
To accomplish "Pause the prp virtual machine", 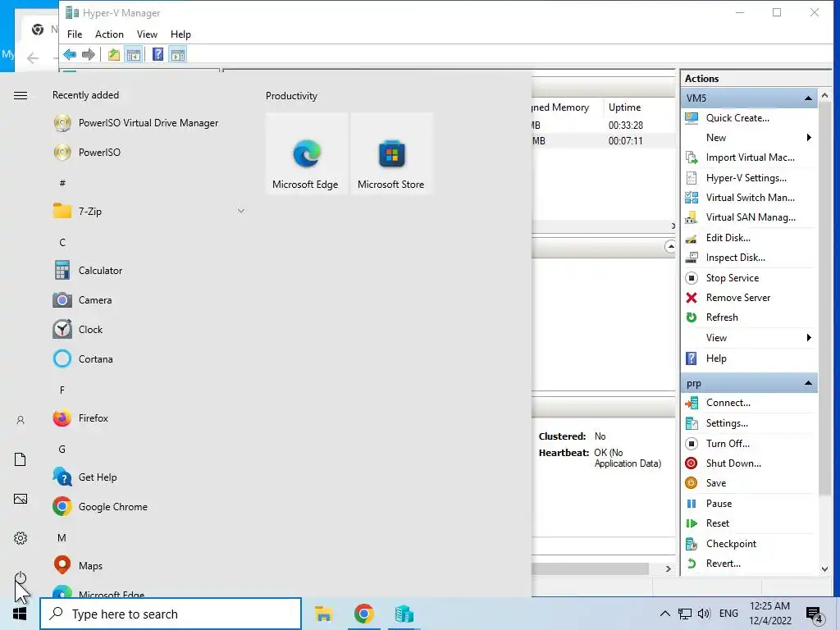I will click(719, 504).
